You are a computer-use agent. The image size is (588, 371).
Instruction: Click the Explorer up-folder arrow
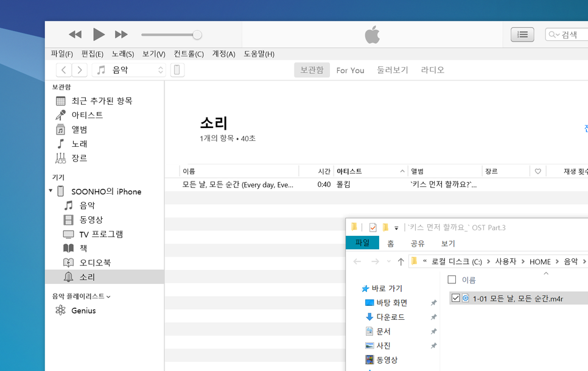(x=401, y=261)
